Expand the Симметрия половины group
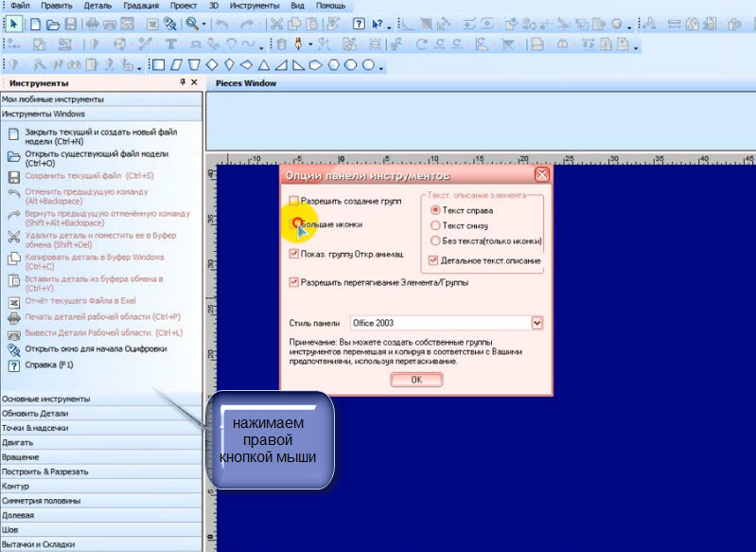Screen dimensions: 756x552 pos(101,500)
